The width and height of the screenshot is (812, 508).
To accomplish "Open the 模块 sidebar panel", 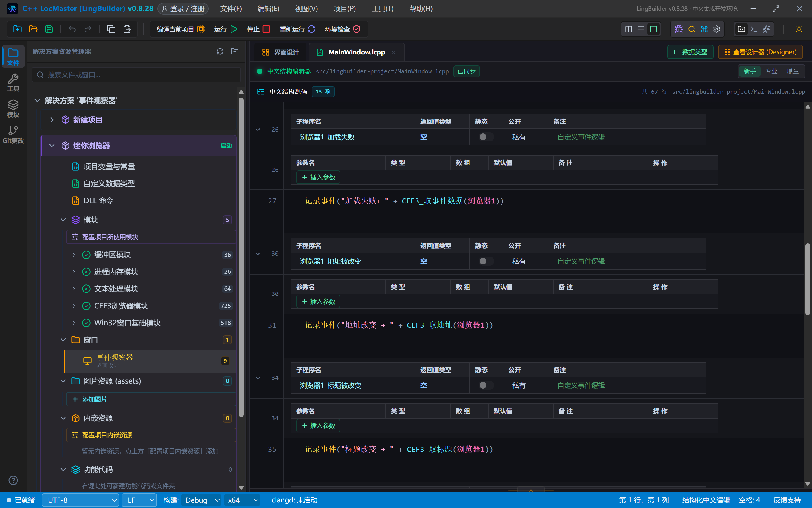I will pyautogui.click(x=13, y=109).
